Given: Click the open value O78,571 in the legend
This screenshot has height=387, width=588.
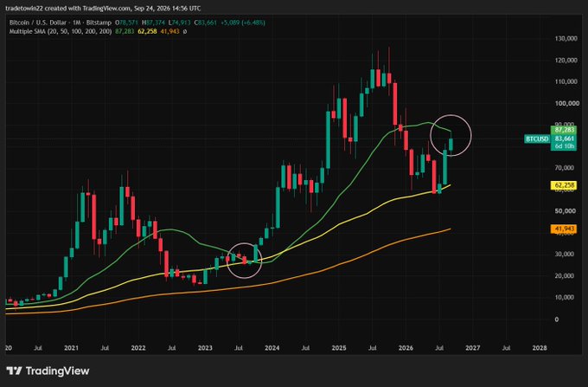Looking at the screenshot, I should pyautogui.click(x=127, y=23).
